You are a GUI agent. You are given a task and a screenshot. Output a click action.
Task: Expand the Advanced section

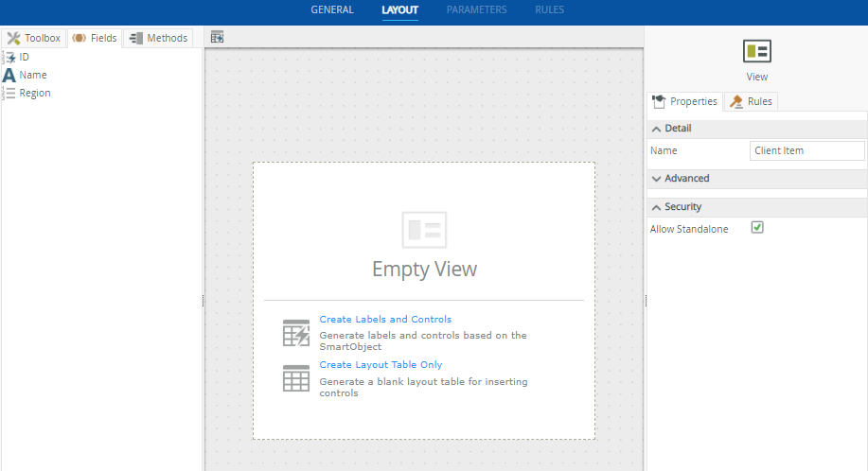657,179
